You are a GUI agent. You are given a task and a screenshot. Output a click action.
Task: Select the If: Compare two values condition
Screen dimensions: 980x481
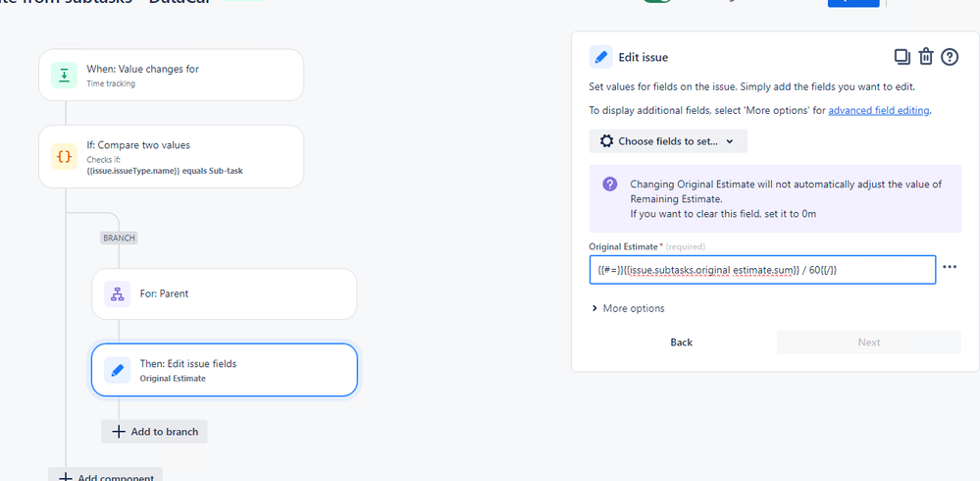pos(172,156)
